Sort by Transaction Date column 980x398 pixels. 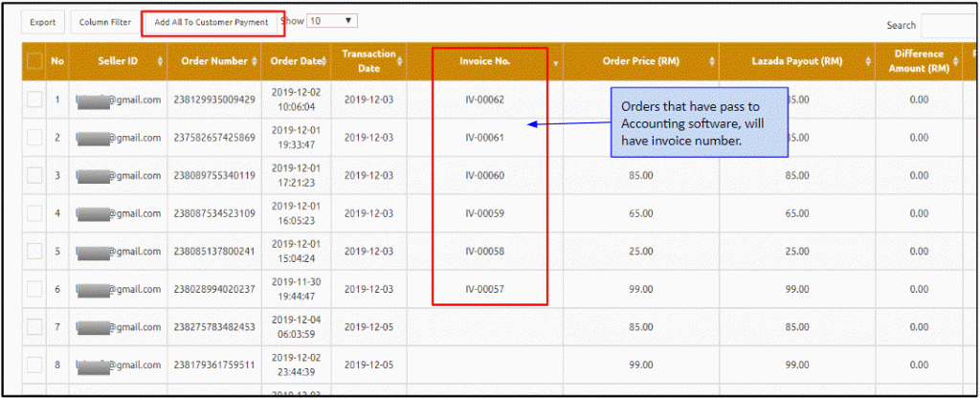click(x=368, y=61)
